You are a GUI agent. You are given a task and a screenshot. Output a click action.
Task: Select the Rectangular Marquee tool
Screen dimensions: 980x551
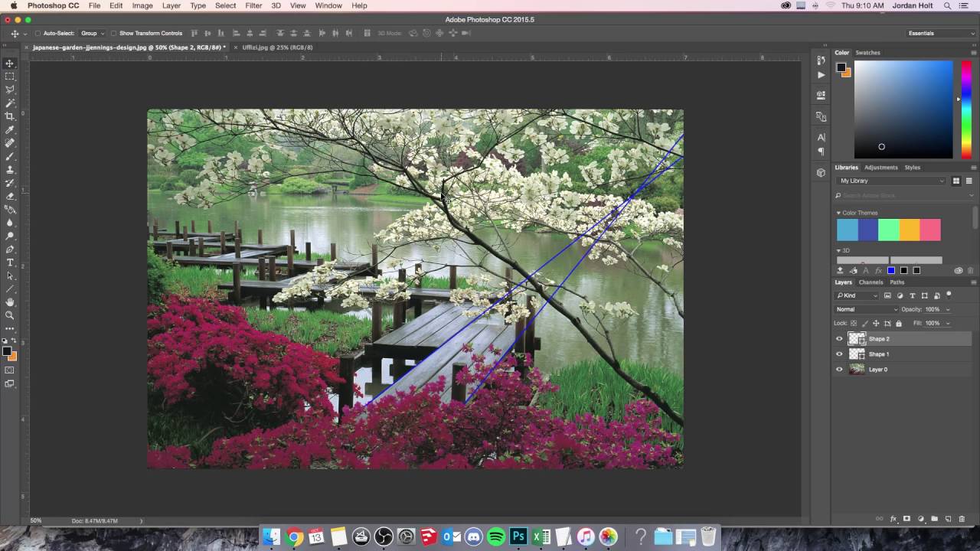click(x=10, y=77)
